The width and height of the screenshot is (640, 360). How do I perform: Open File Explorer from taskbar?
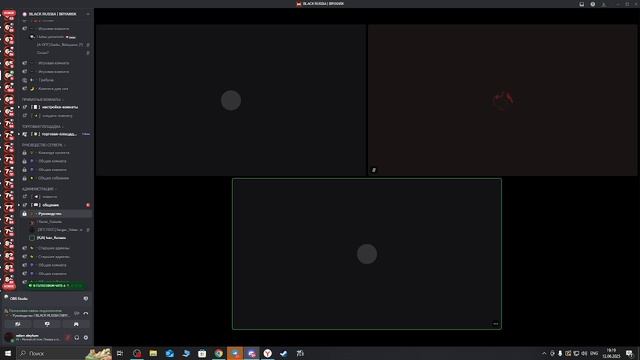click(153, 353)
